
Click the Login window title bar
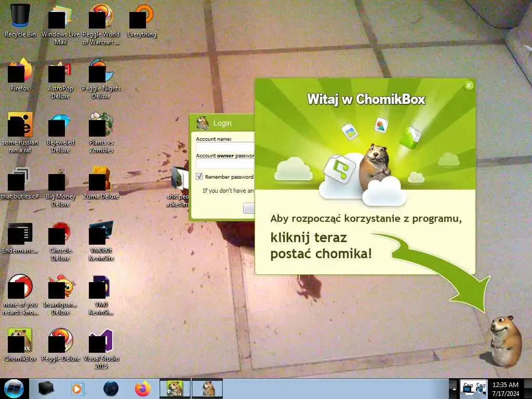[222, 123]
